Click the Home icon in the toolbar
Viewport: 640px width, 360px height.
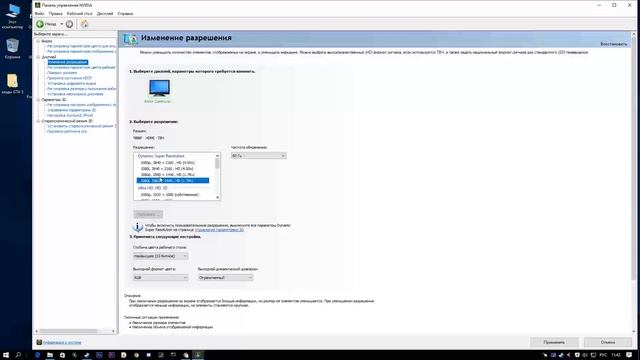tap(84, 24)
